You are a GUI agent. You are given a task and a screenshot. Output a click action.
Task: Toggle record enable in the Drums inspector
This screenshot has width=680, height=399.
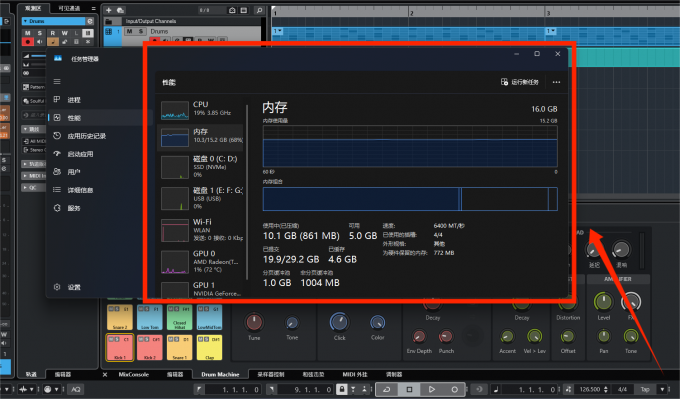pos(27,42)
